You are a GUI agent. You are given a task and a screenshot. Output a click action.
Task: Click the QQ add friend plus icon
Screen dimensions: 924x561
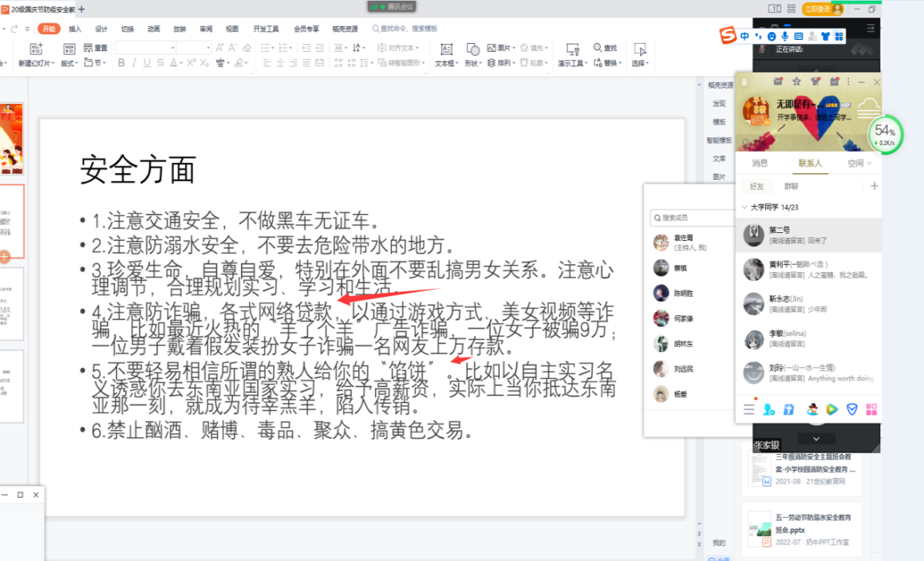[x=874, y=186]
